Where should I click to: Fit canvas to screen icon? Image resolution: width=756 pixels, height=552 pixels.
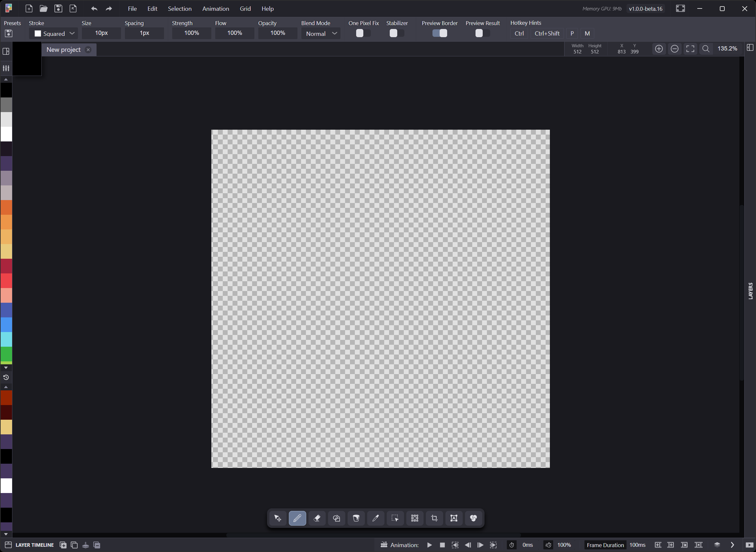690,49
